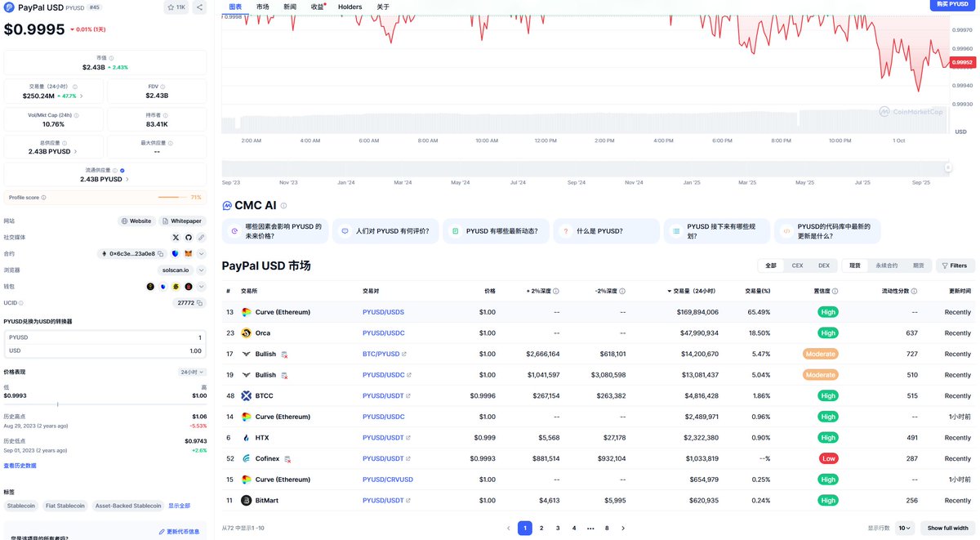Show info for Profile score
This screenshot has width=980, height=540.
[x=43, y=198]
